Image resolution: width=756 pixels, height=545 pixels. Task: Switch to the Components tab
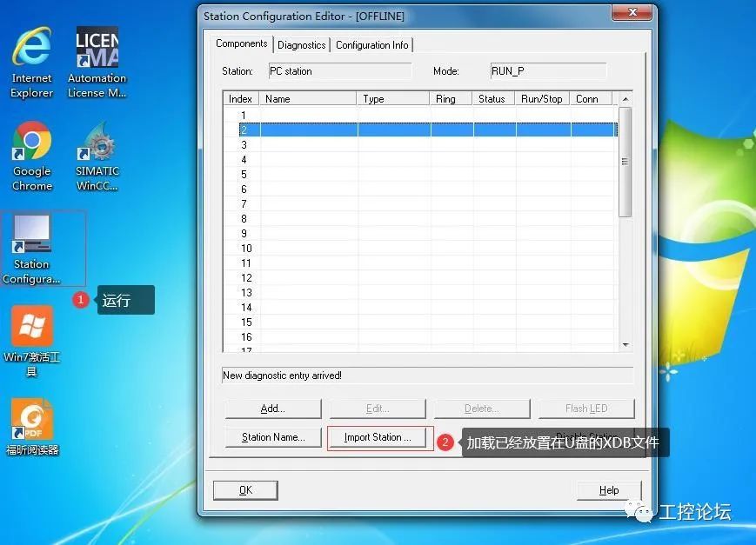click(242, 43)
